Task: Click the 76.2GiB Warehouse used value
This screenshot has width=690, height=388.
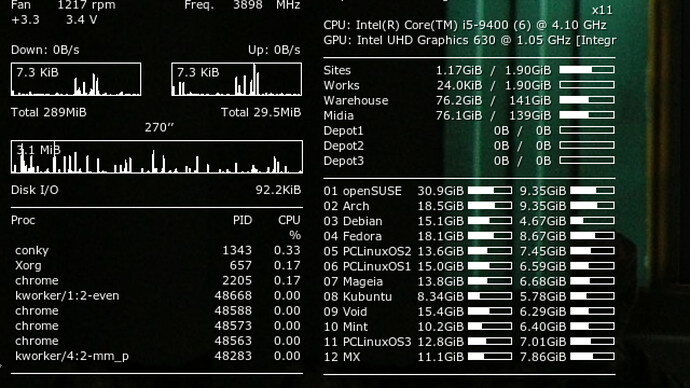Action: (x=459, y=100)
